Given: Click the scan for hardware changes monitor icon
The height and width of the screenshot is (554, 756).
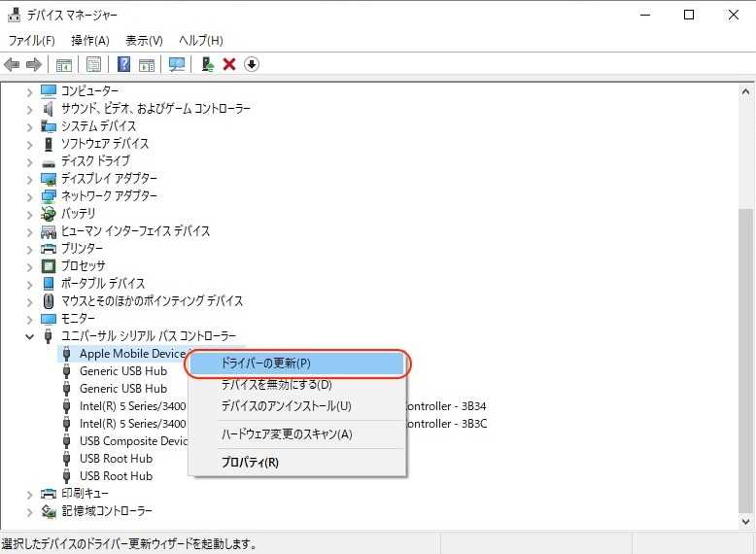Looking at the screenshot, I should pos(177,64).
